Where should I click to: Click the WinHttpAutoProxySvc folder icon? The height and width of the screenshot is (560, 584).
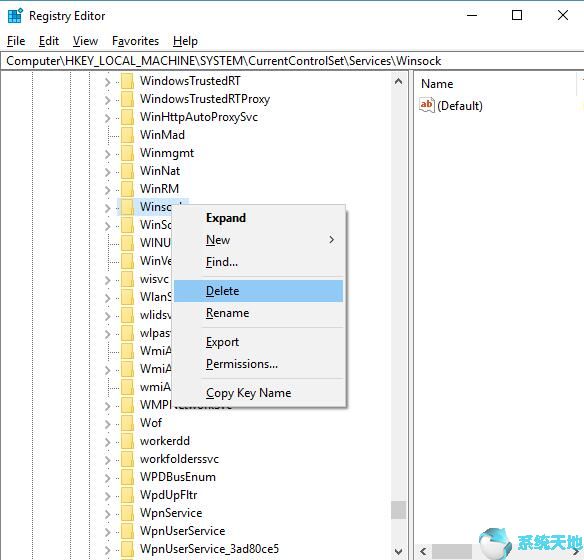coord(127,117)
